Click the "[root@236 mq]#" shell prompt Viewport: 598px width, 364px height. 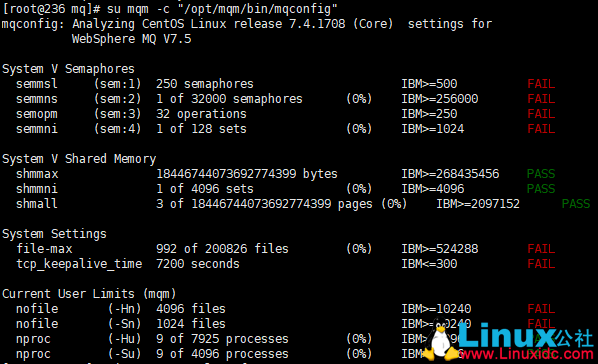[51, 9]
